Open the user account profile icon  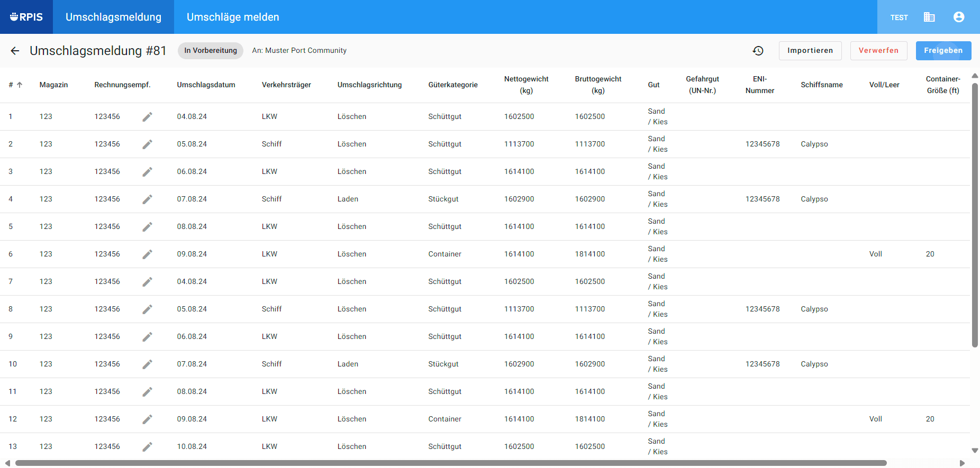pyautogui.click(x=959, y=17)
